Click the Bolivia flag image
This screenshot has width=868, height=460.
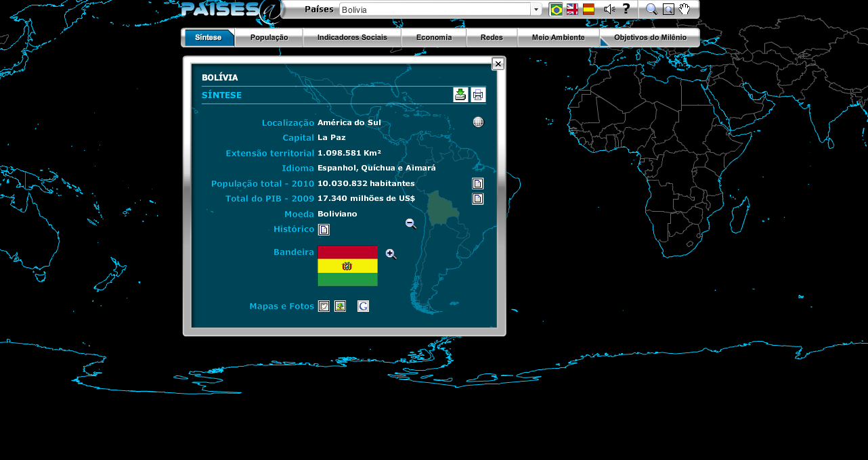tap(347, 266)
